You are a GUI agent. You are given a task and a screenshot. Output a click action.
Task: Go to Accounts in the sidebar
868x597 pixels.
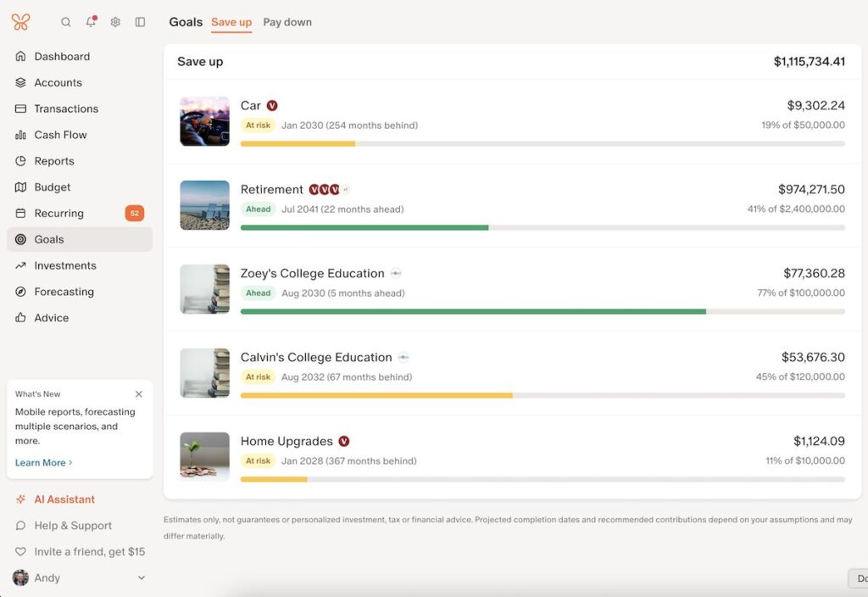point(80,82)
